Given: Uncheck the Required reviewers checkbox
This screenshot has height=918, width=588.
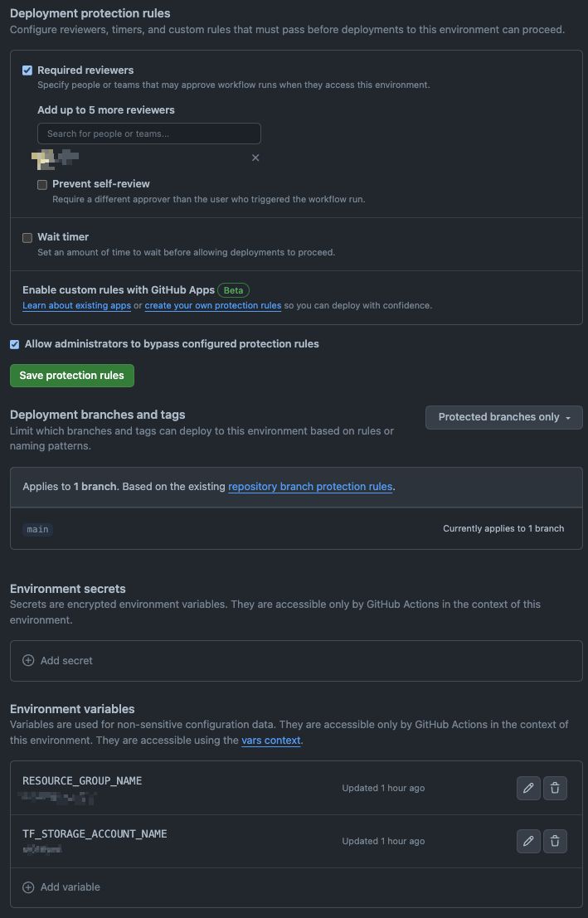Looking at the screenshot, I should tap(27, 70).
